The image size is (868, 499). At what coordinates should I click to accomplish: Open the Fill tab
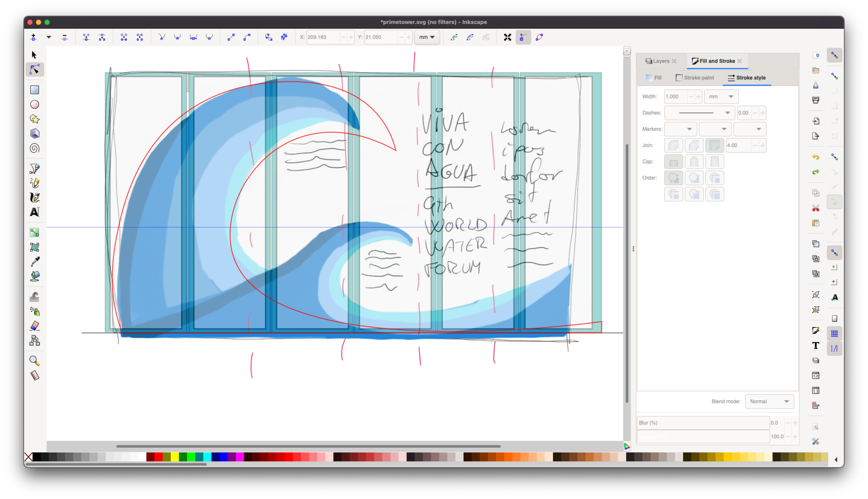(x=654, y=78)
